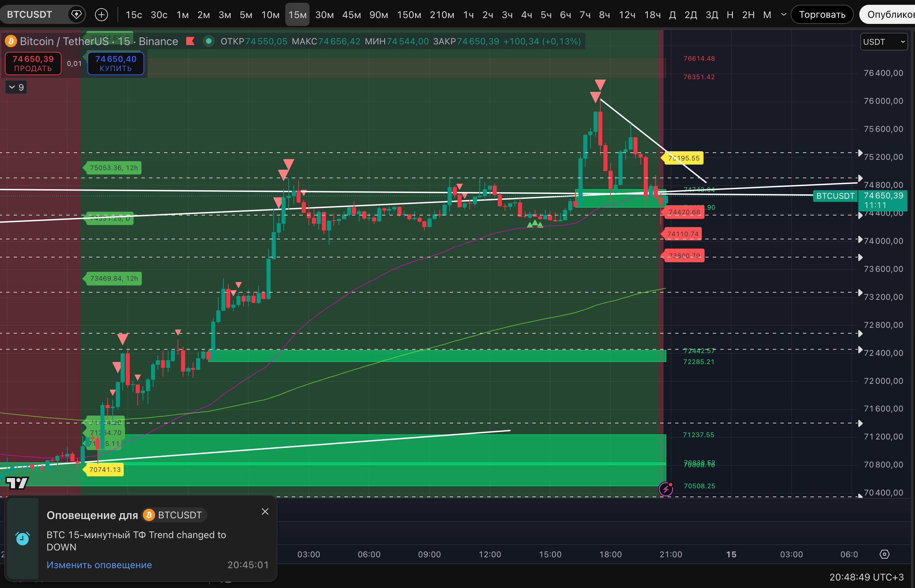
Task: Expand the collapsed 9 indicators legend
Action: (x=16, y=87)
